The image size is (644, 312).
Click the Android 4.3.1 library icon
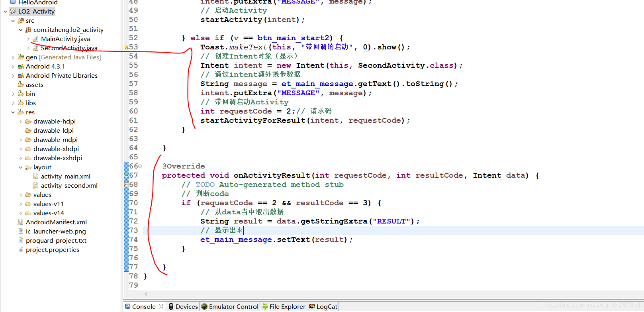(21, 66)
